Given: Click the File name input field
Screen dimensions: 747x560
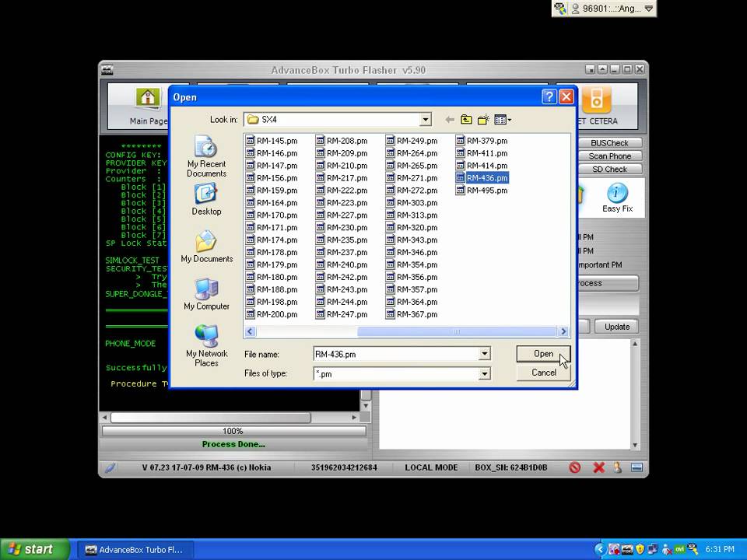Looking at the screenshot, I should pos(396,354).
